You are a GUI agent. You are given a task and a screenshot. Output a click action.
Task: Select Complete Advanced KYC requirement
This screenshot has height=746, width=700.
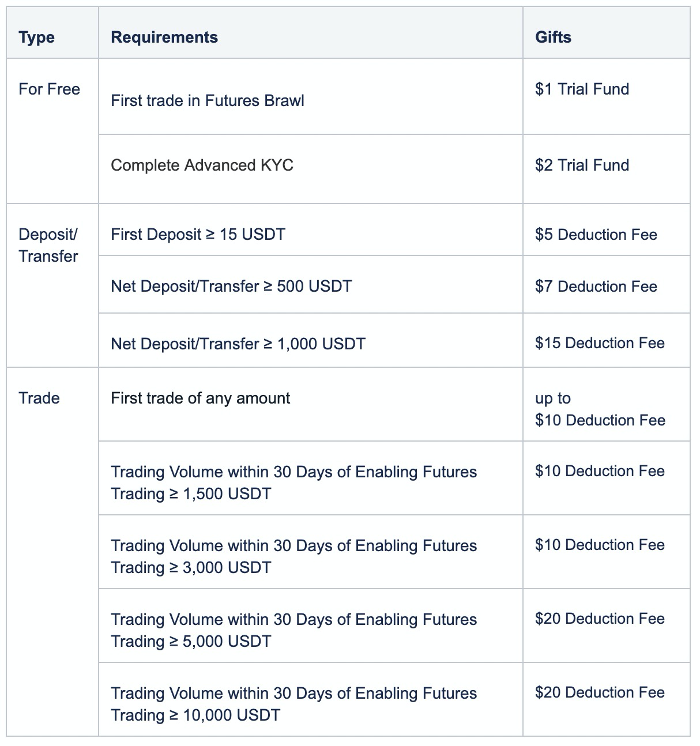click(x=202, y=165)
